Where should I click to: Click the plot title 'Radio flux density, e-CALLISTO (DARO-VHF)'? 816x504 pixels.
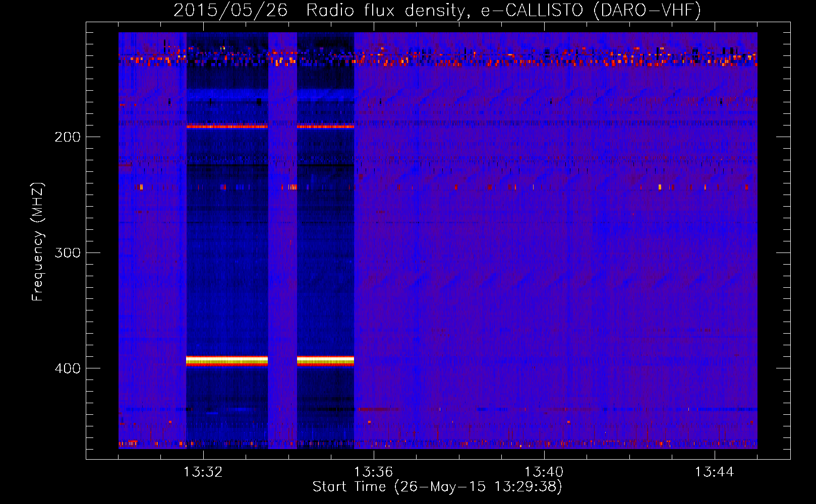[503, 10]
